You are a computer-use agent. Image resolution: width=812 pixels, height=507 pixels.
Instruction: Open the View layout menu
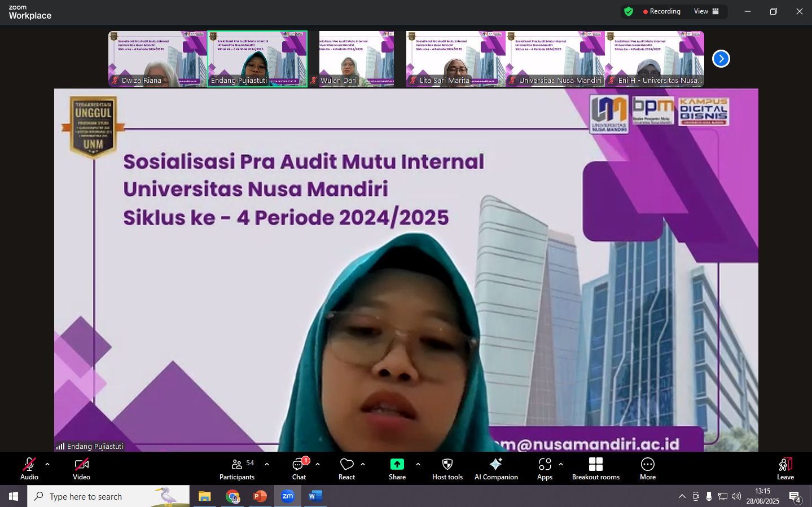point(706,11)
